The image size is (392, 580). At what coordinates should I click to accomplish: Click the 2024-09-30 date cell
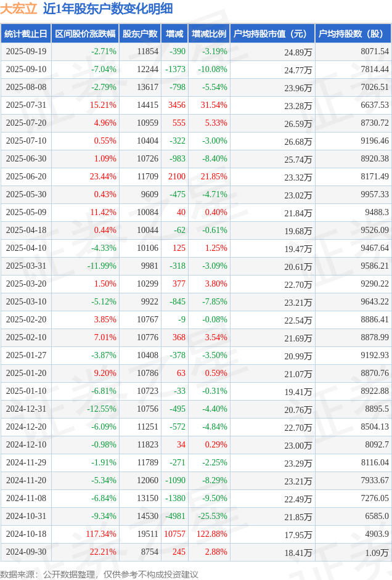point(27,552)
